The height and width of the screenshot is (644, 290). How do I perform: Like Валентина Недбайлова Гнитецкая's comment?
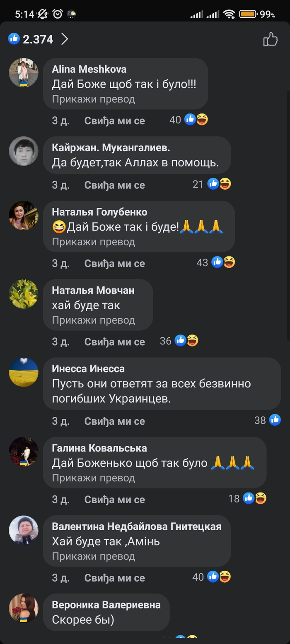pos(115,578)
